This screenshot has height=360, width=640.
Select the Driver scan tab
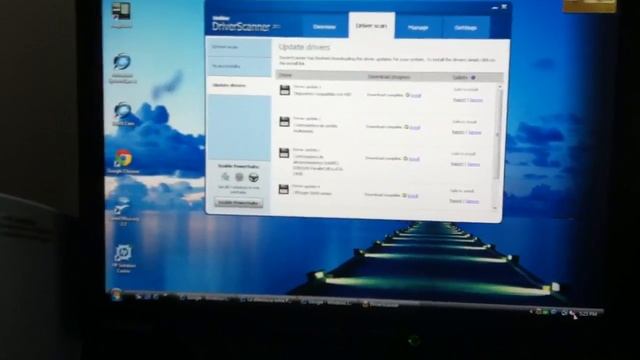371,26
